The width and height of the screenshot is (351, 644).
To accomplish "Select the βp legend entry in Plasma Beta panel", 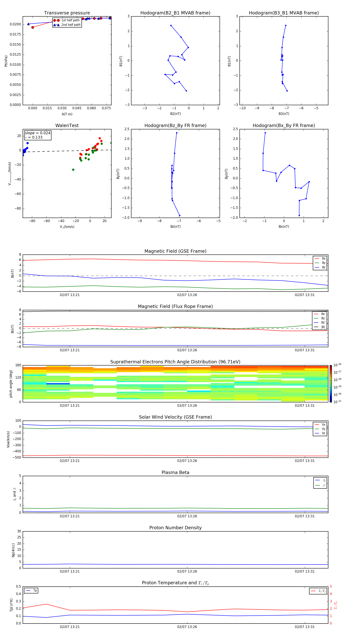I will [x=320, y=480].
